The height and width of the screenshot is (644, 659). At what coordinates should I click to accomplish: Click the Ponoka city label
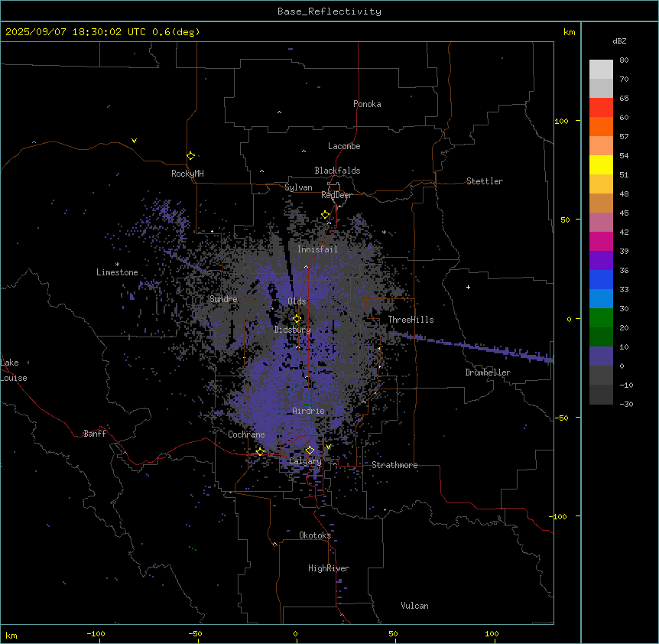pos(367,104)
